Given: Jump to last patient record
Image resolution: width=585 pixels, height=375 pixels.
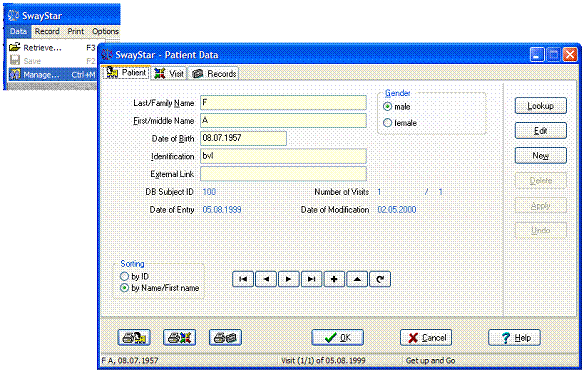Looking at the screenshot, I should click(312, 279).
